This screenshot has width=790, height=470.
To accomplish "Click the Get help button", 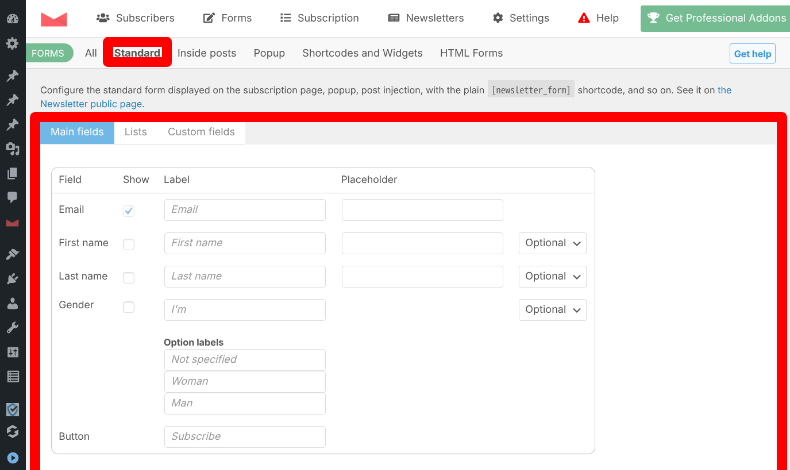I will click(x=752, y=54).
